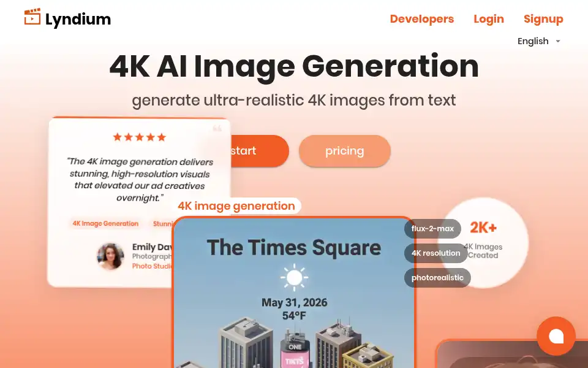Click the '4K AI Image Generation' headline
588x368 pixels.
coord(294,66)
